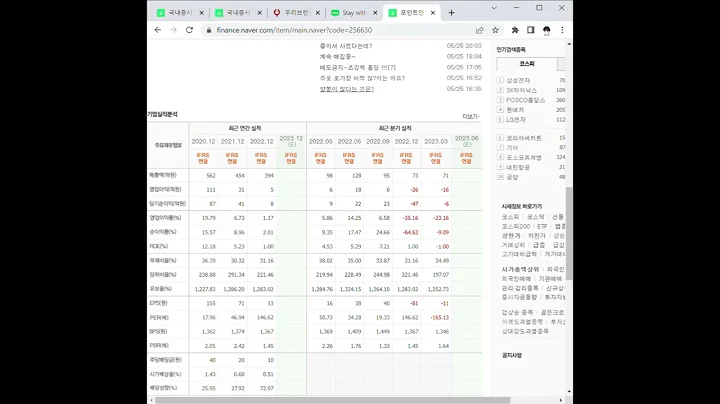
Task: Click the 매출액(억원) row label
Action: click(163, 175)
